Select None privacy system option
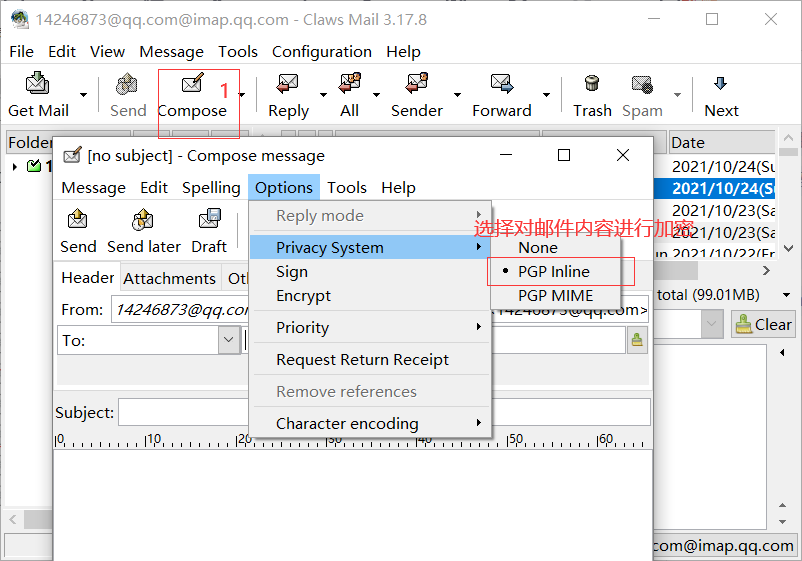 pyautogui.click(x=538, y=248)
